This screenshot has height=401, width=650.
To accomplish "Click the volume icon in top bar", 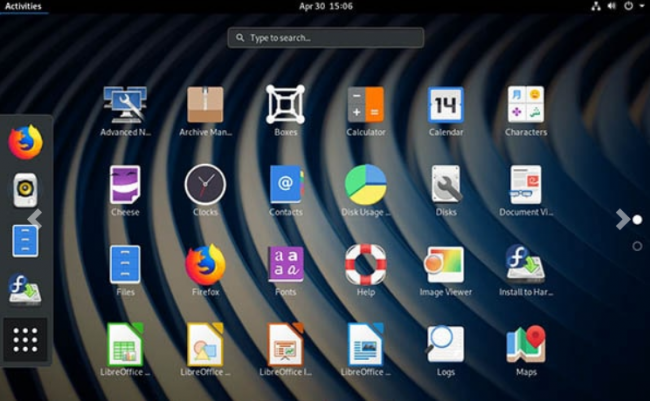I will pos(612,6).
